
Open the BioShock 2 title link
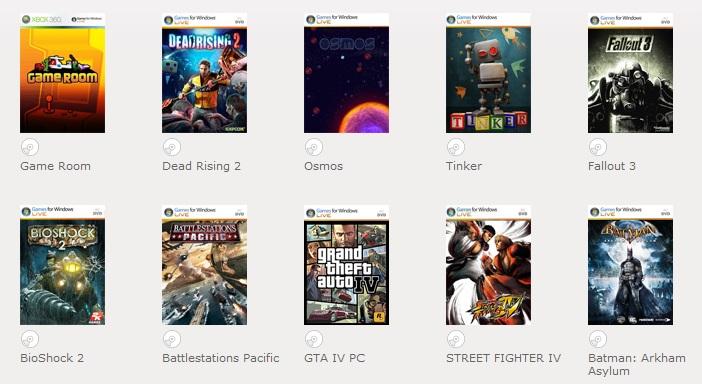pos(52,358)
